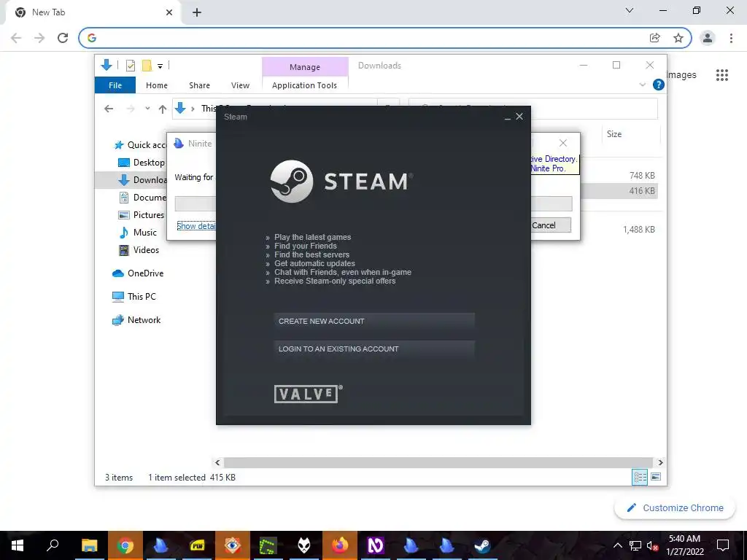Open the Chrome profile avatar
747x560 pixels.
click(x=708, y=38)
